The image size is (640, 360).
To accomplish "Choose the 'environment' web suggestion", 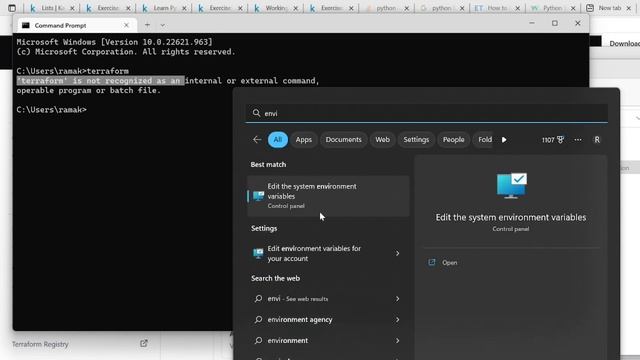I will coord(288,340).
